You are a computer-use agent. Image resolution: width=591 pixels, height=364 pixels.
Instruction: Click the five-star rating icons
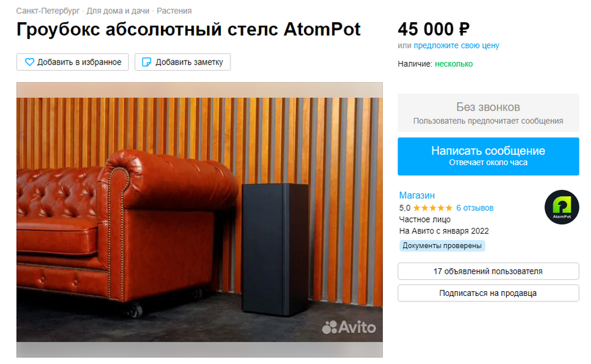point(433,208)
